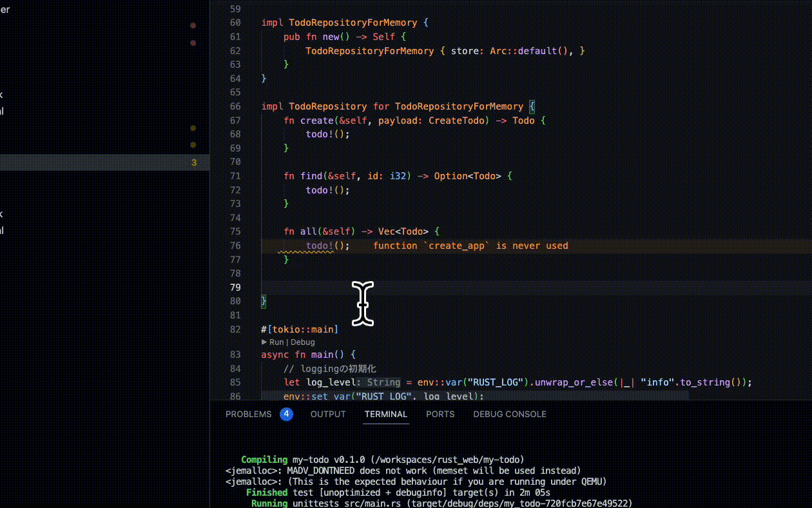Select the TERMINAL panel tab
This screenshot has width=812, height=508.
[x=386, y=414]
